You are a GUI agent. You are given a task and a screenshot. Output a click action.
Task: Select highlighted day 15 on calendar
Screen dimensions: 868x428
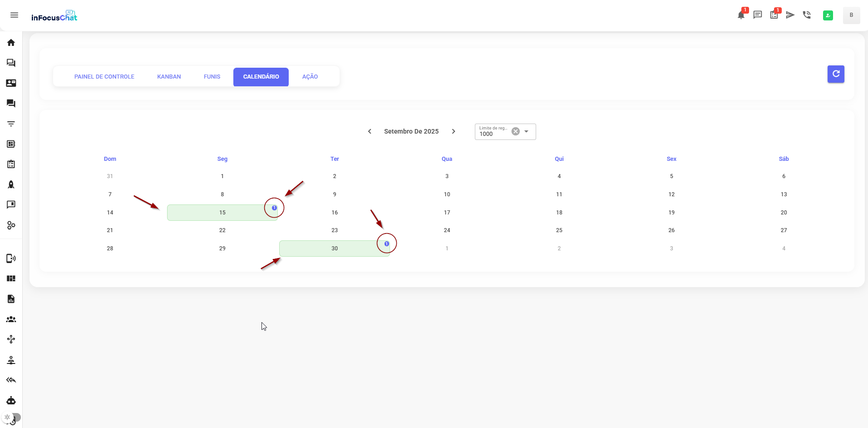point(222,213)
